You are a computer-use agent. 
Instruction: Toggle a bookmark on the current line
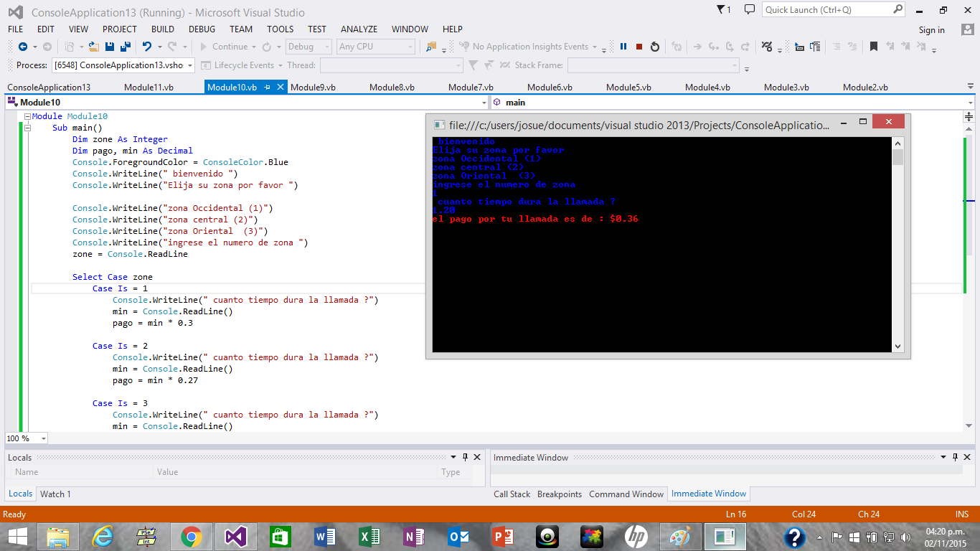pos(875,46)
